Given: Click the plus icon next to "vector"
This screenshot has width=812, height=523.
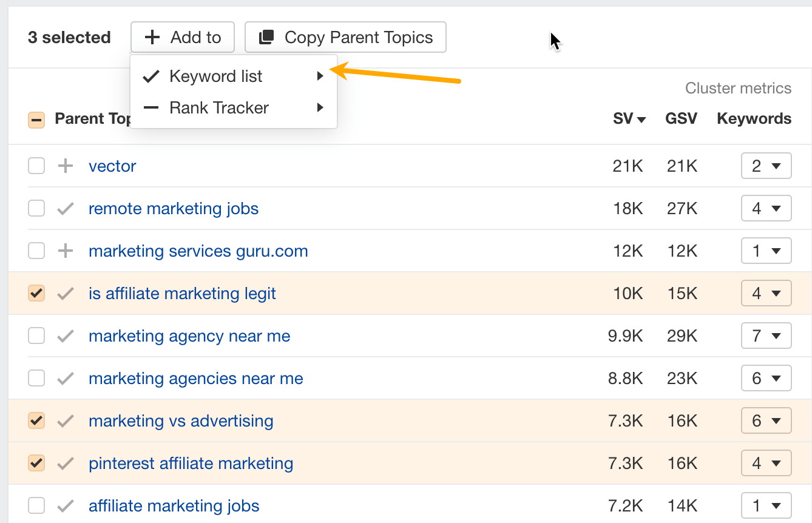Looking at the screenshot, I should coord(64,166).
